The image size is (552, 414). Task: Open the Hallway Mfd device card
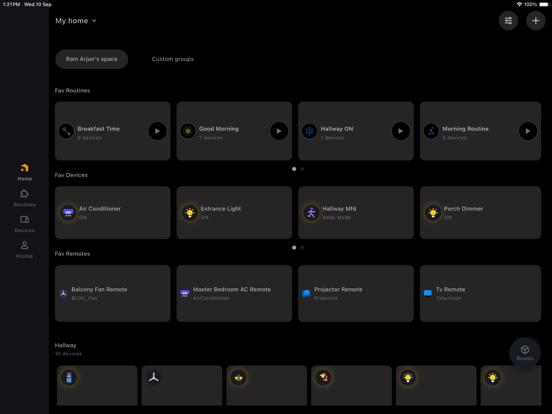(356, 213)
